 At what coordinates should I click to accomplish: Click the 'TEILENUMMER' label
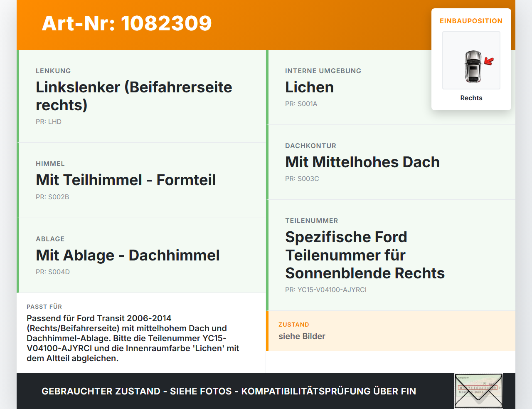pyautogui.click(x=312, y=221)
